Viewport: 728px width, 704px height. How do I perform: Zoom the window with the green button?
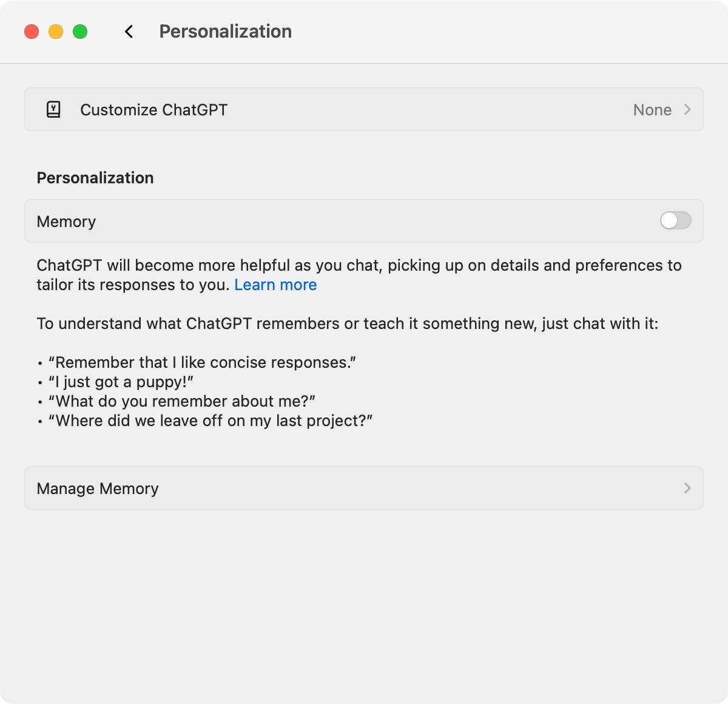(x=80, y=32)
